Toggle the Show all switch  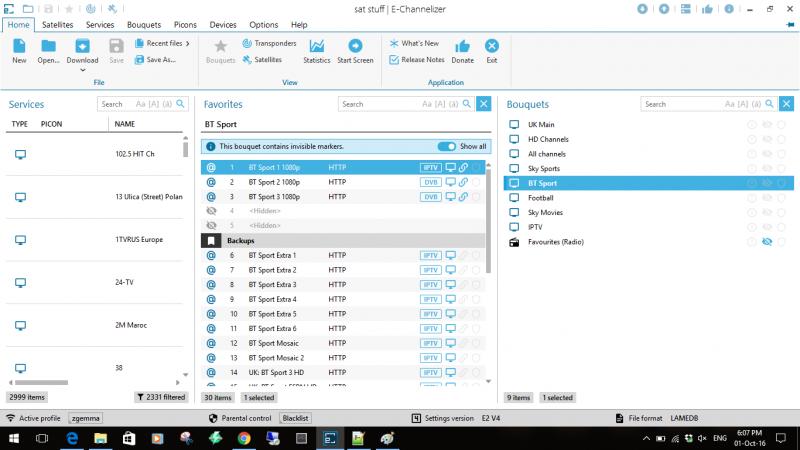[x=446, y=146]
